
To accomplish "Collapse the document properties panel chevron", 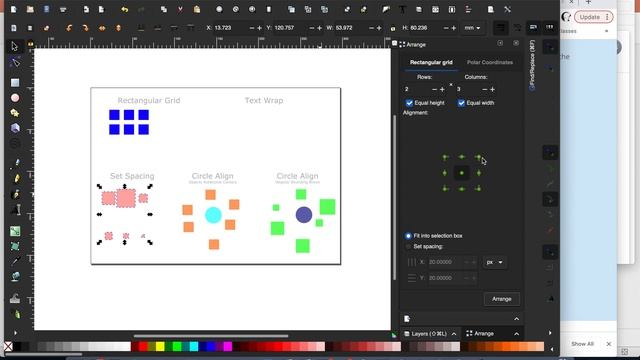I will (x=516, y=319).
